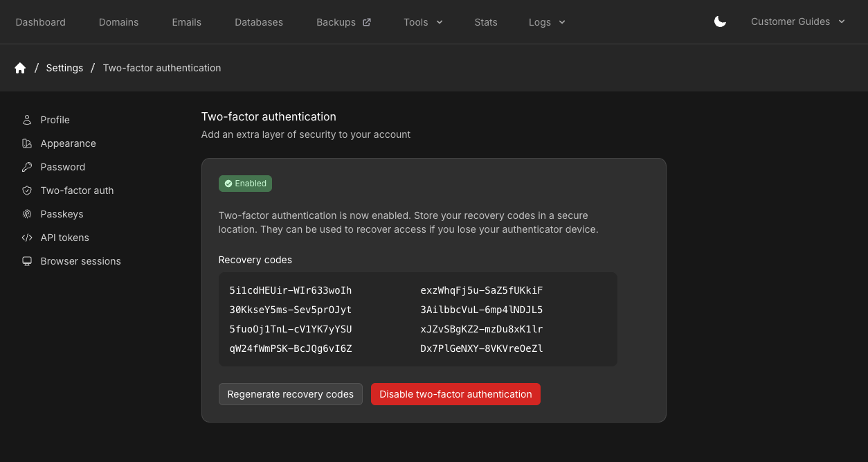Click the Recovery codes label

[x=255, y=260]
